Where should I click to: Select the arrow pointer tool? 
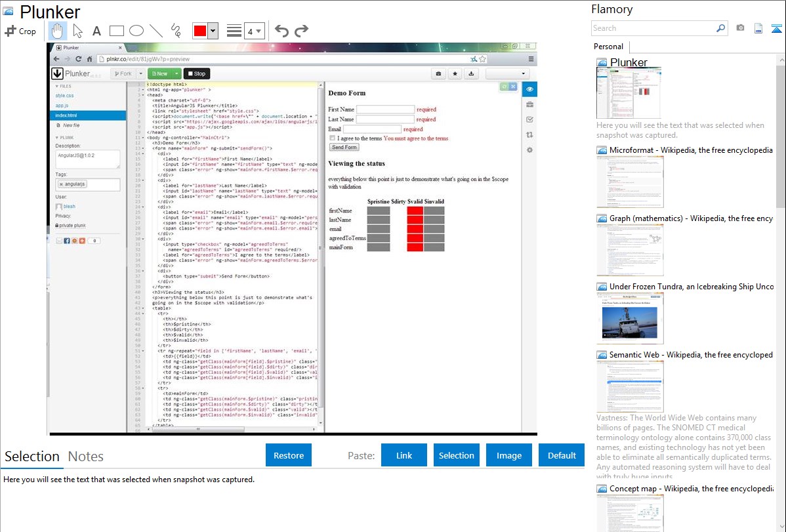(x=77, y=31)
